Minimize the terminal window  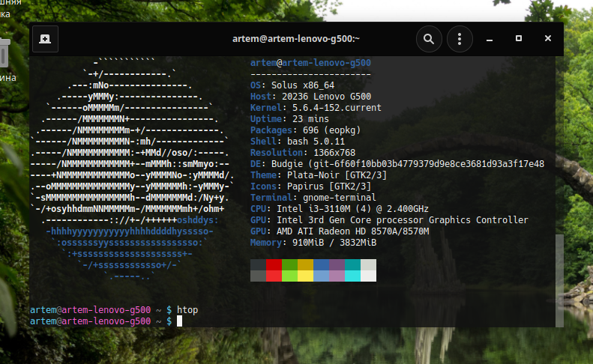490,39
